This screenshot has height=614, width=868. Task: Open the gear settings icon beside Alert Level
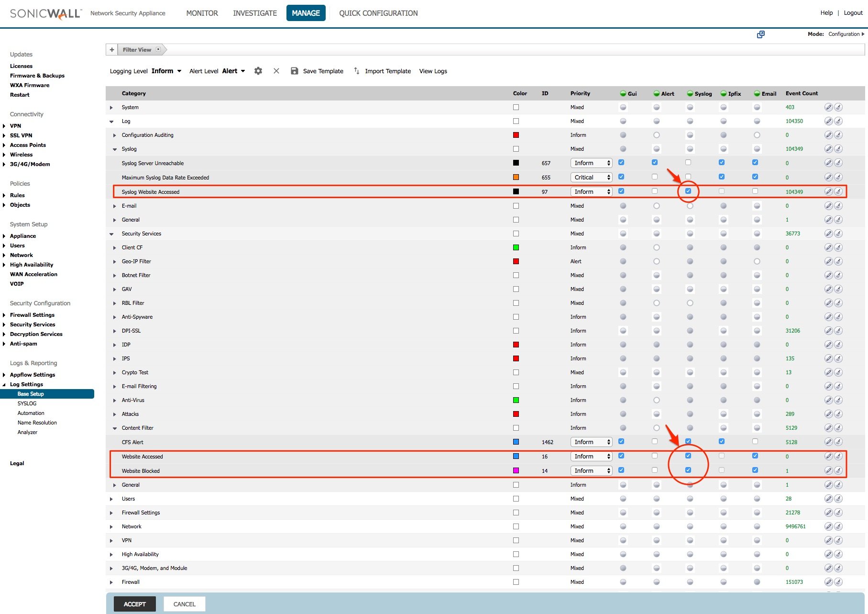(258, 71)
